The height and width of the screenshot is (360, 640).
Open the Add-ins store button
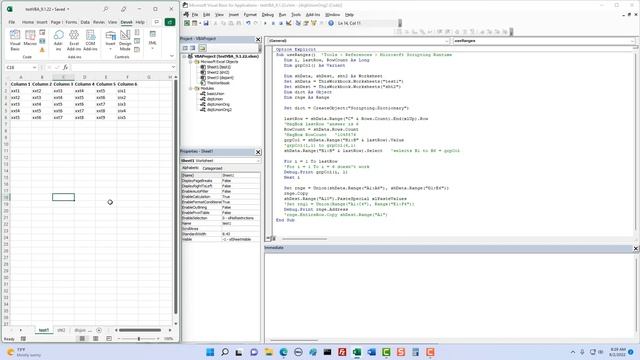coord(58,40)
